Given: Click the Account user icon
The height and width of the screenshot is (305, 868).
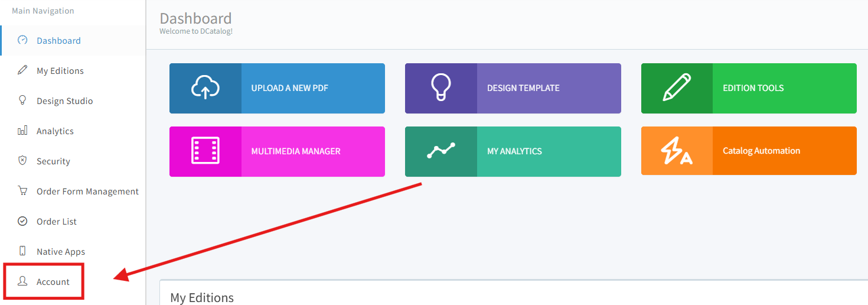Looking at the screenshot, I should coord(22,281).
